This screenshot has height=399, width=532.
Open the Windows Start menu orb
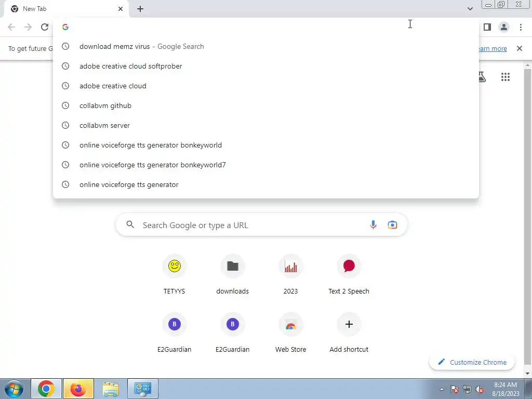(x=14, y=389)
